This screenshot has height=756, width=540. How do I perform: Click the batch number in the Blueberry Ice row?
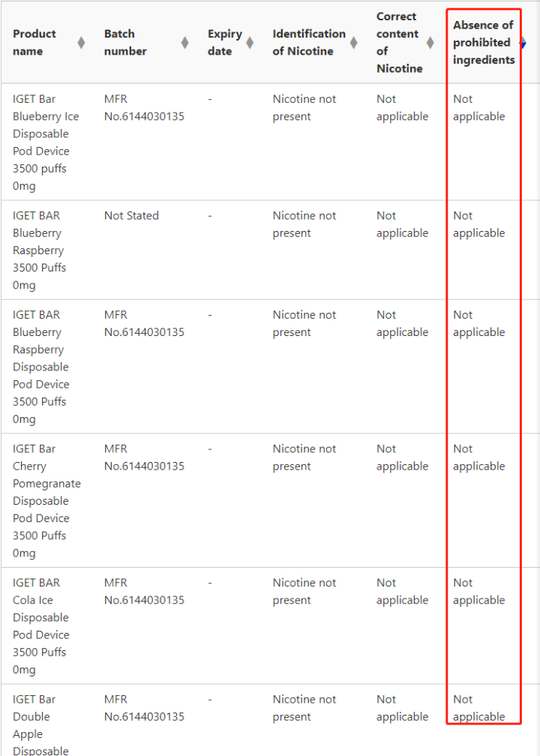[144, 108]
